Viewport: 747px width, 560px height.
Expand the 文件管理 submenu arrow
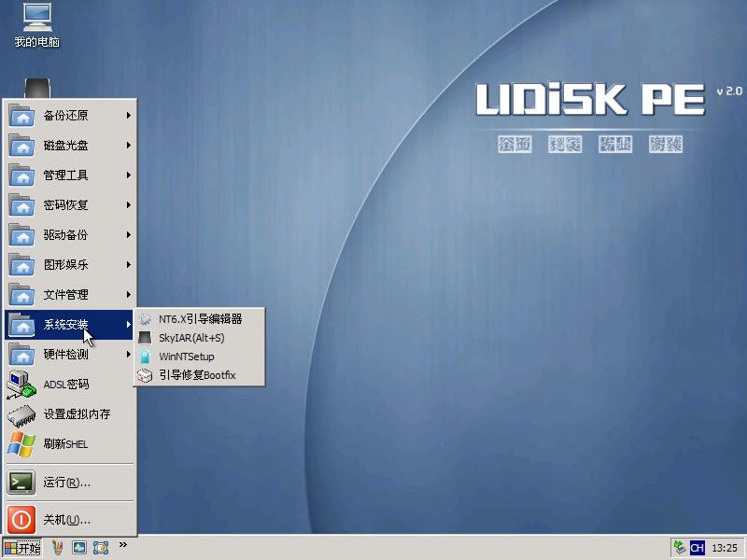point(129,295)
